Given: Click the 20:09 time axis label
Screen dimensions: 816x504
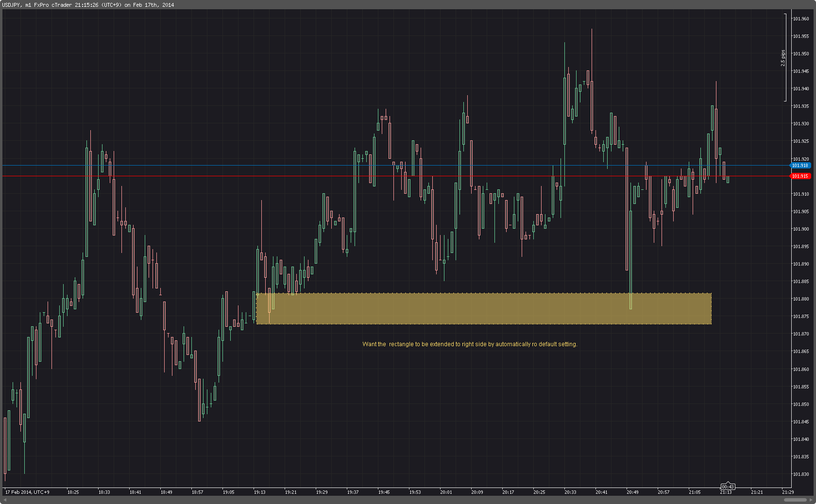Looking at the screenshot, I should [477, 492].
